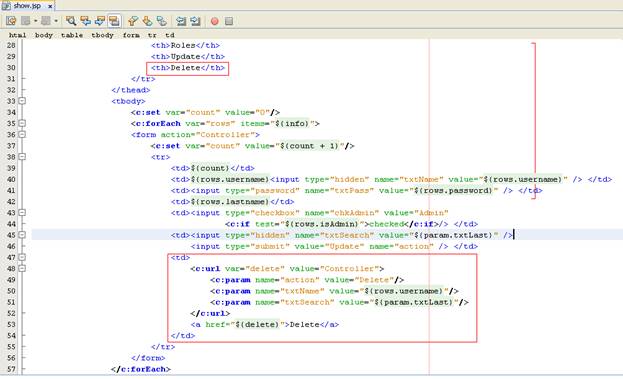Close the show.jsp tab
This screenshot has height=379, width=623.
tap(50, 6)
